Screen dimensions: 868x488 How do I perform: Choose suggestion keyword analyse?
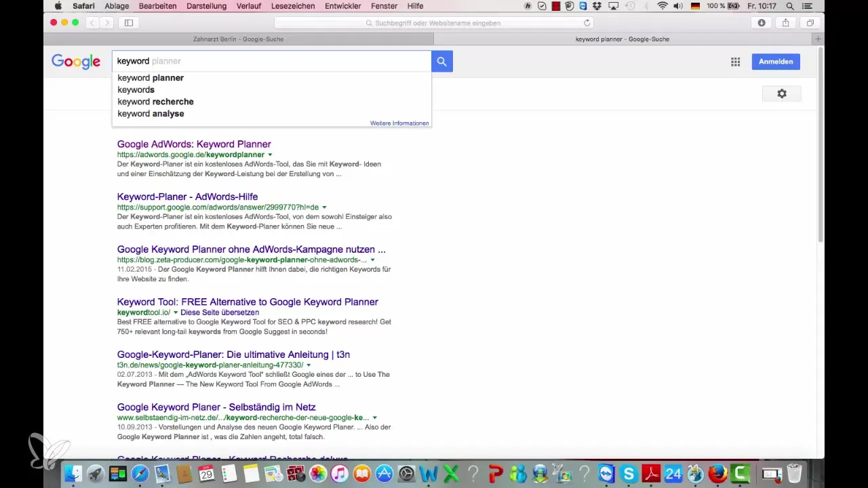pos(271,114)
